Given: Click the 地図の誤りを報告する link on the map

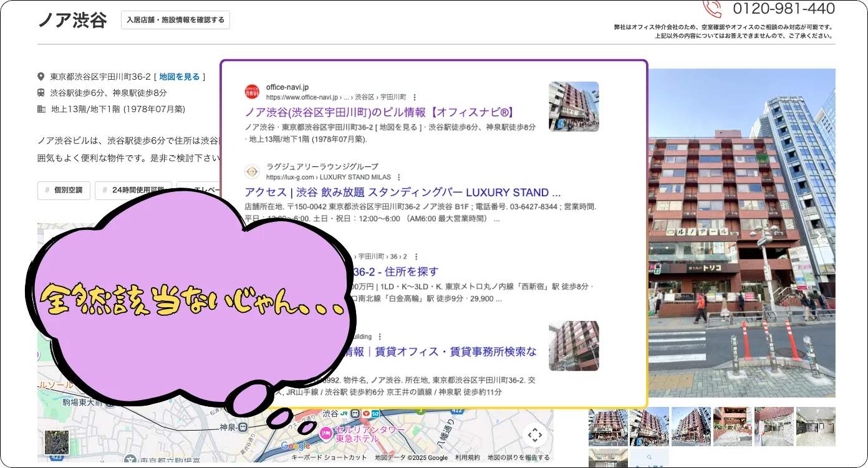Looking at the screenshot, I should (x=519, y=457).
